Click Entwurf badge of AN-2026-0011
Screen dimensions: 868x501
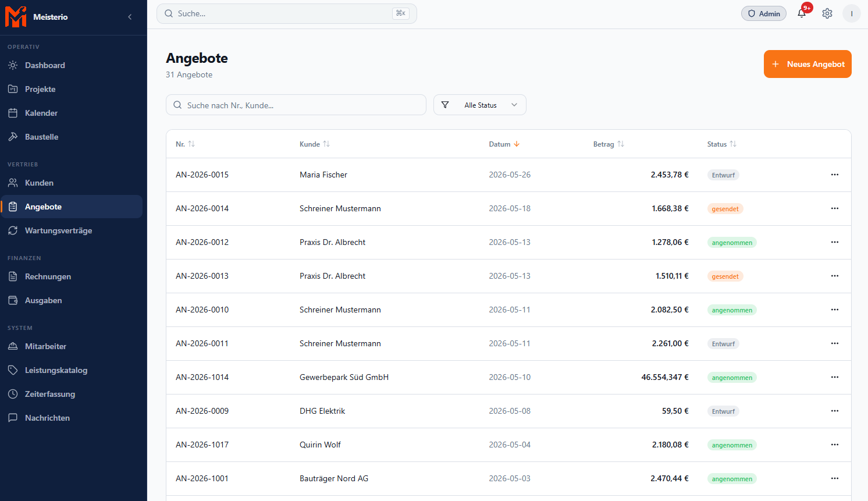click(723, 344)
